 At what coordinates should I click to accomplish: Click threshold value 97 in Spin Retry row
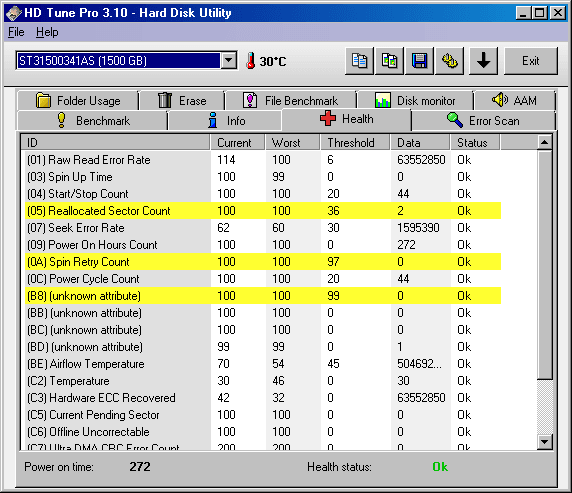point(333,262)
